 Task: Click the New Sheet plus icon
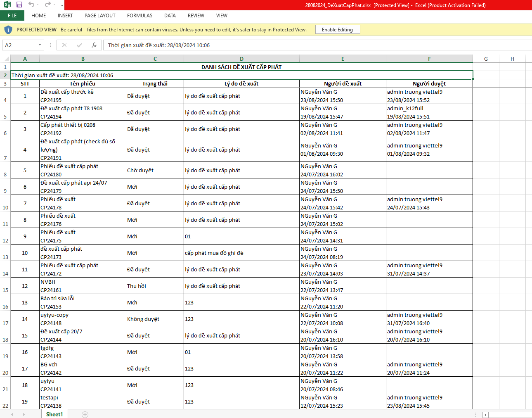[x=85, y=415]
